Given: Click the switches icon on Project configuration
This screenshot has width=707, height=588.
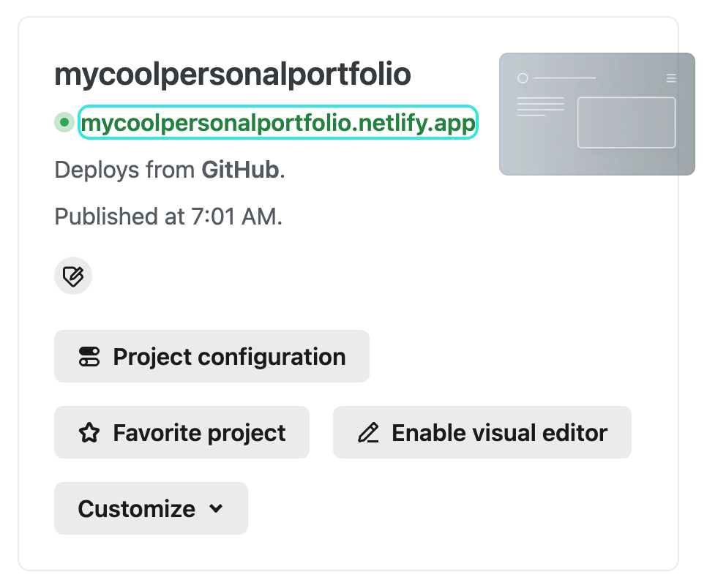Looking at the screenshot, I should (x=89, y=357).
